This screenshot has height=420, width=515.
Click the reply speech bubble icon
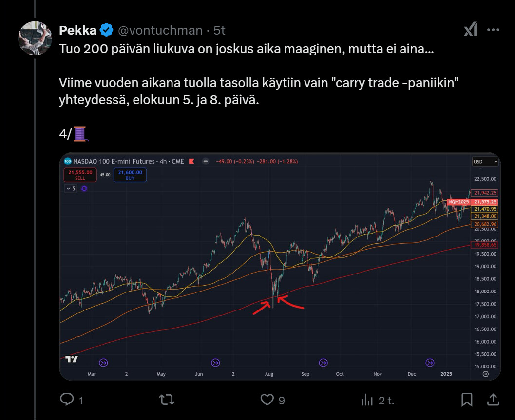(67, 400)
